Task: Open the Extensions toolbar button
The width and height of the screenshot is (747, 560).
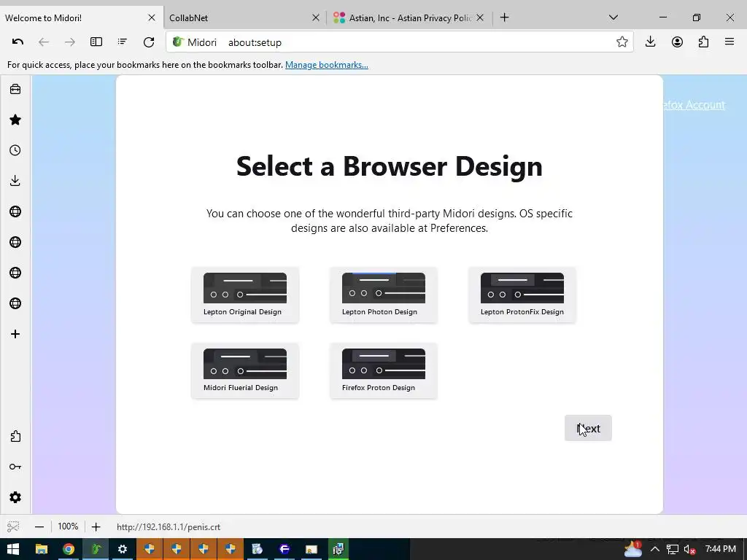Action: (703, 42)
